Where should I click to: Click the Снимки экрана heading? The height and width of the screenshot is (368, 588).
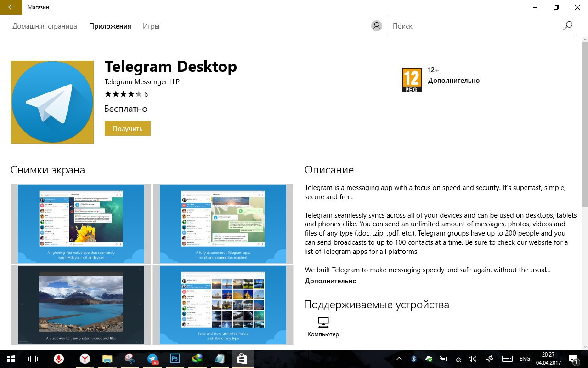48,170
